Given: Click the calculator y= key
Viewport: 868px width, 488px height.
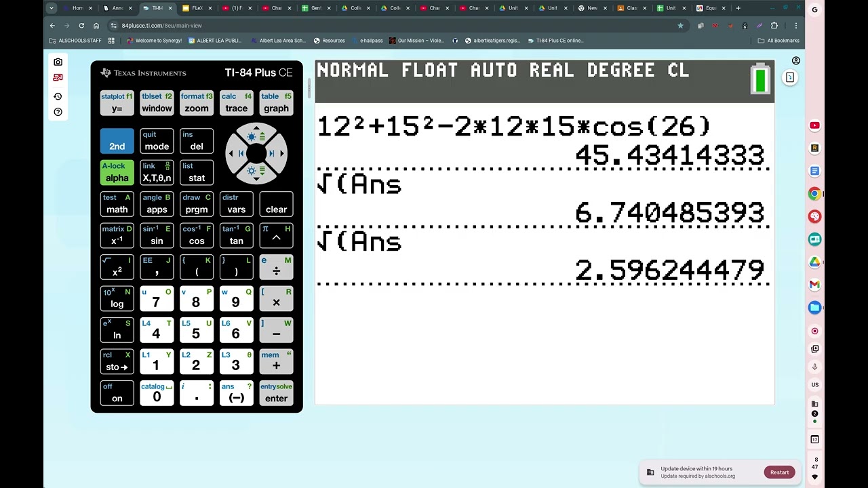Looking at the screenshot, I should pos(117,103).
